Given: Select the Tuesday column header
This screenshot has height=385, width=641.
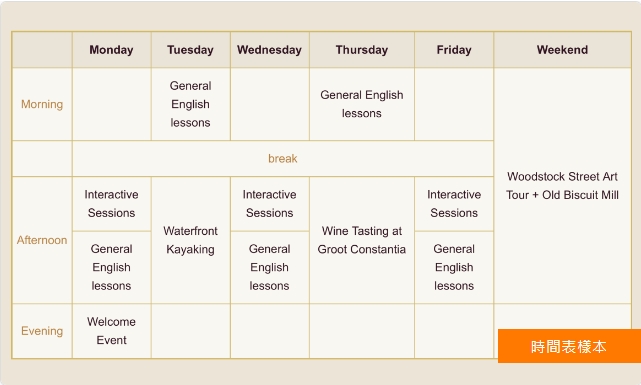Looking at the screenshot, I should click(191, 50).
